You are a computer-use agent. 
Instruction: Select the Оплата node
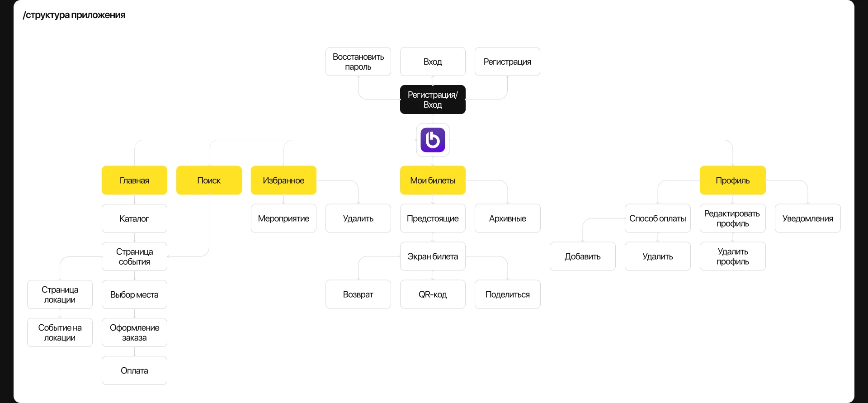[134, 370]
